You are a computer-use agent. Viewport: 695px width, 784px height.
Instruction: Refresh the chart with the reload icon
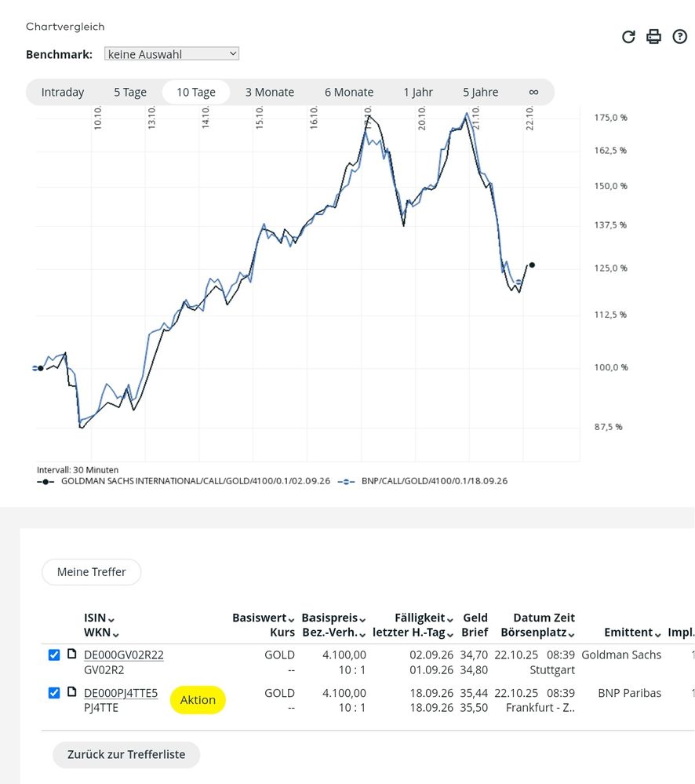[628, 37]
